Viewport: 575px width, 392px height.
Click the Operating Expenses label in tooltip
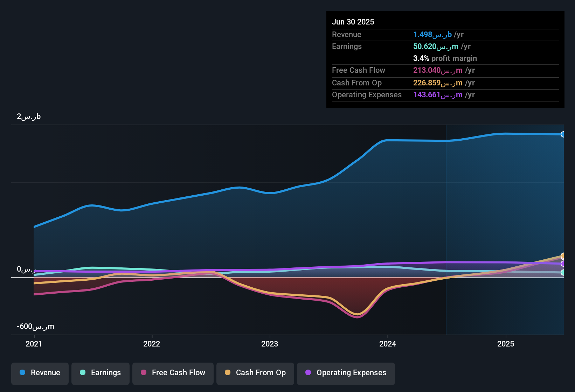click(367, 94)
